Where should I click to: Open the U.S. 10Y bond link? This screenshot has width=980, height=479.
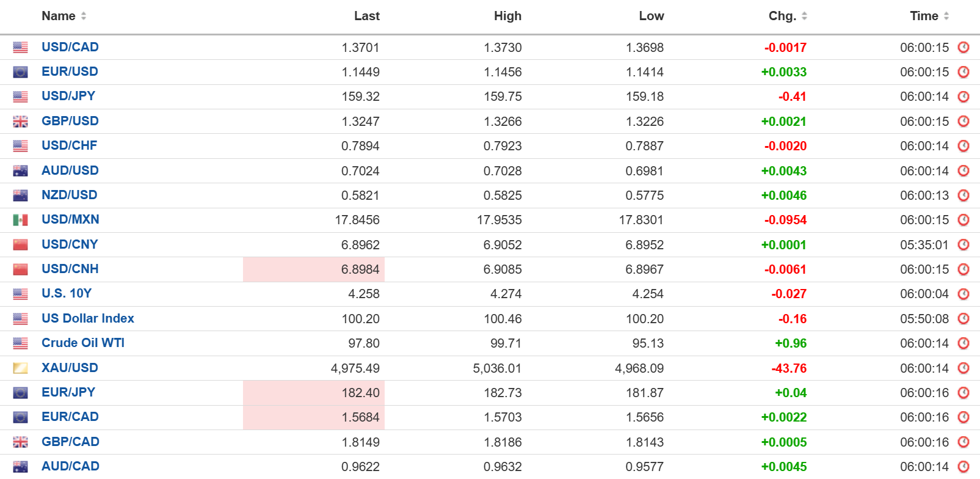point(67,293)
